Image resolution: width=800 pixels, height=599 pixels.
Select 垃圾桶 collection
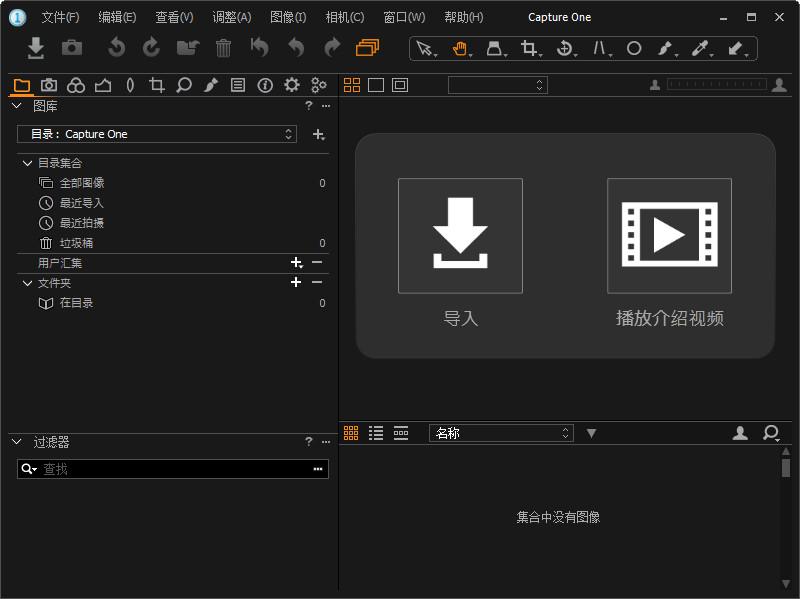point(173,243)
